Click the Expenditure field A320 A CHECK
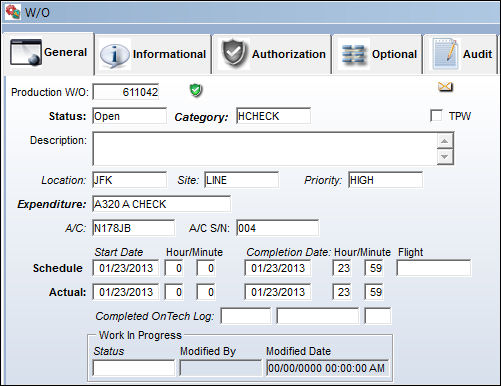This screenshot has height=386, width=501. pos(162,204)
